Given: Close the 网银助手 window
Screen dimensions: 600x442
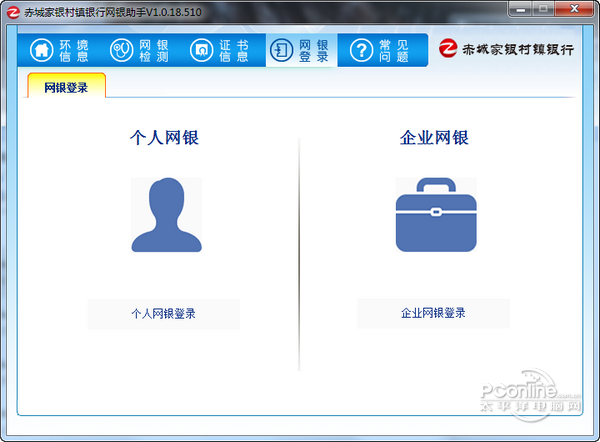Looking at the screenshot, I should tap(574, 9).
